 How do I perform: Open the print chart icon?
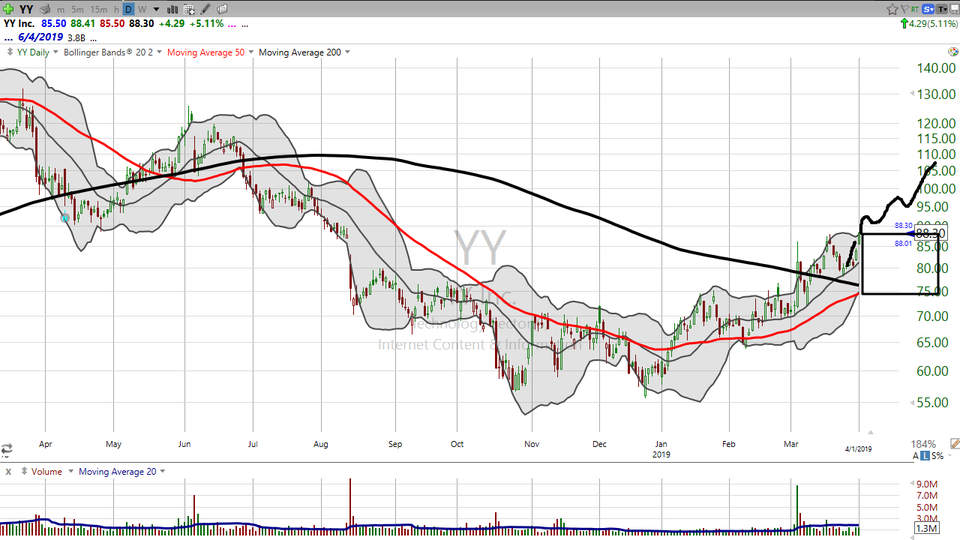tap(45, 9)
